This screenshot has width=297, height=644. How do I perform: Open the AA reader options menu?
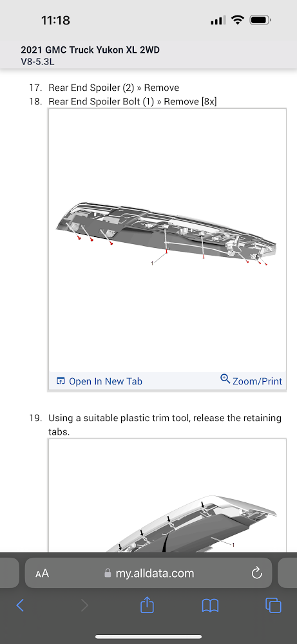coord(42,573)
